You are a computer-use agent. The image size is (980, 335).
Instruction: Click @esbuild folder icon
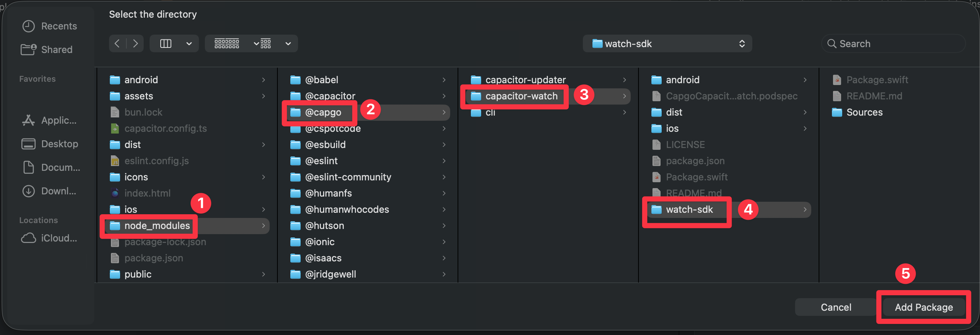click(295, 145)
